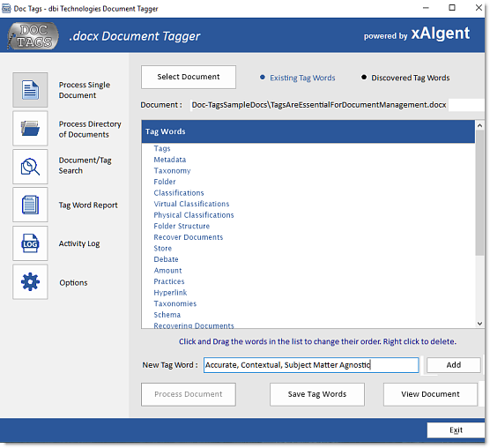Click the Process Document button
The image size is (490, 448).
[x=189, y=394]
